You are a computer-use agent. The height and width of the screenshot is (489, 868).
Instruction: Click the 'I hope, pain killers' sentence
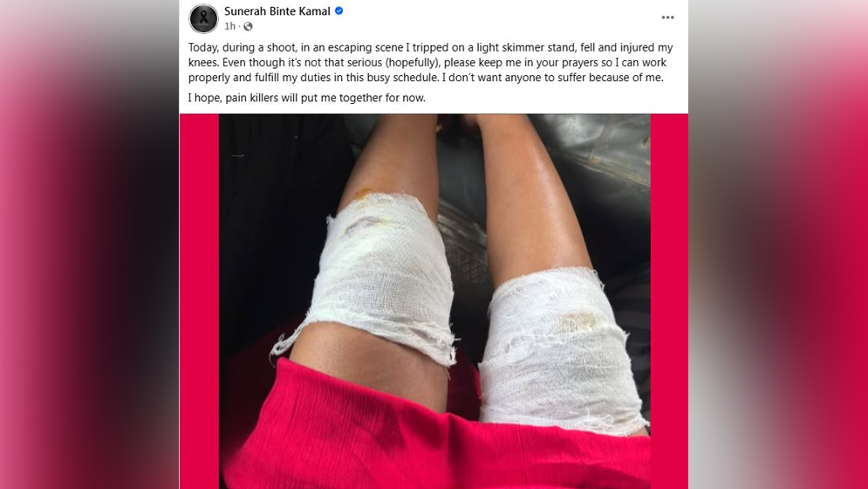coord(307,98)
